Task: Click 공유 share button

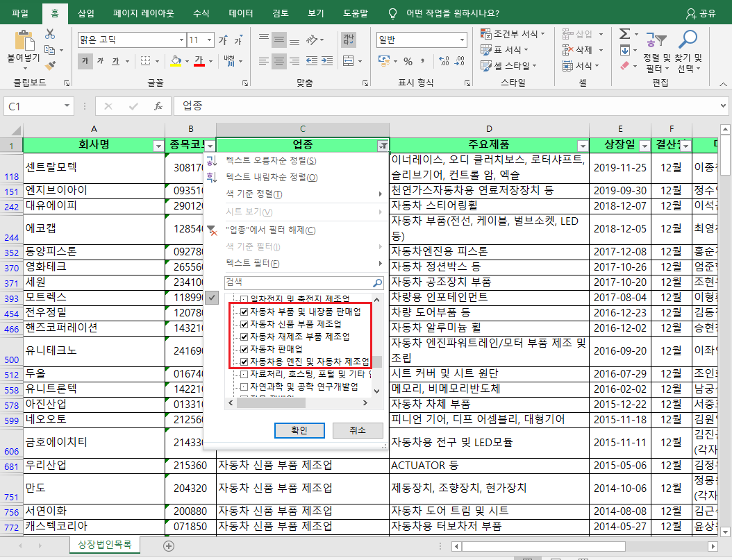Action: (x=701, y=13)
